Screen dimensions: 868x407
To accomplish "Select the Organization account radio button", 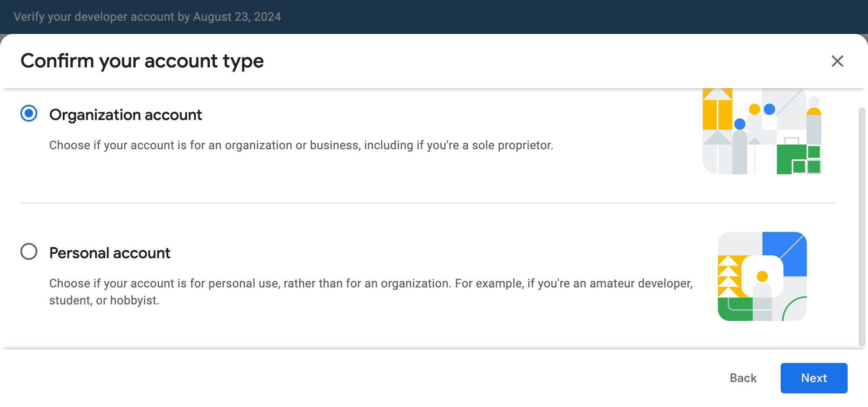I will point(29,114).
